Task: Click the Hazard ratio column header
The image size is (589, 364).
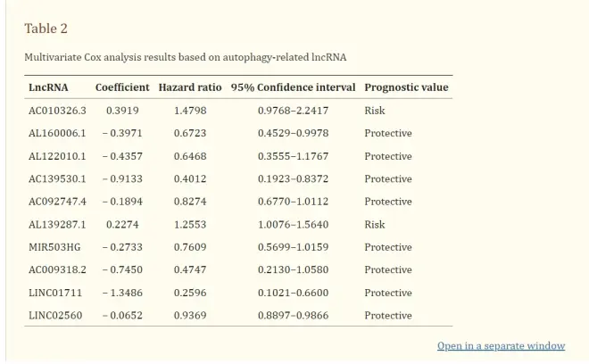Action: pyautogui.click(x=190, y=87)
